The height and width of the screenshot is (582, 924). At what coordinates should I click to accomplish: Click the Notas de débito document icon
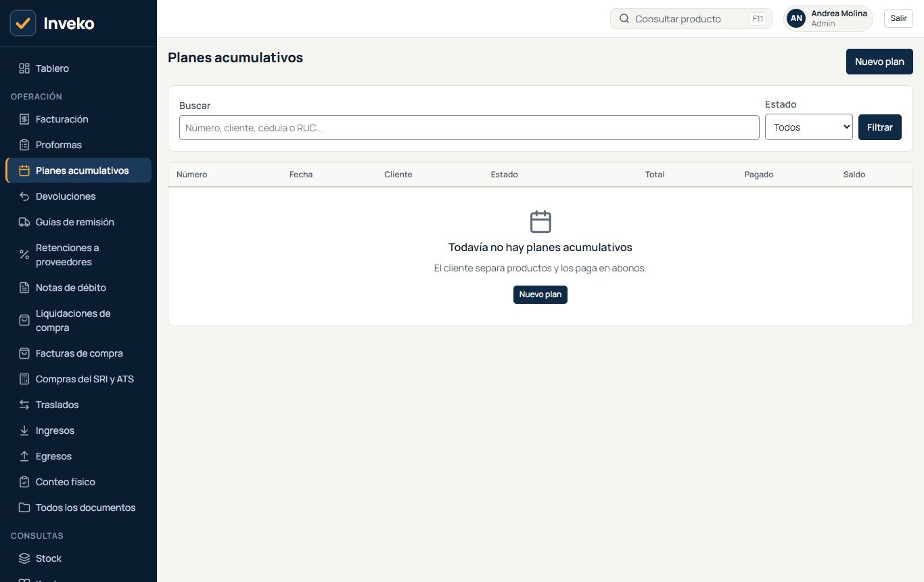coord(24,288)
